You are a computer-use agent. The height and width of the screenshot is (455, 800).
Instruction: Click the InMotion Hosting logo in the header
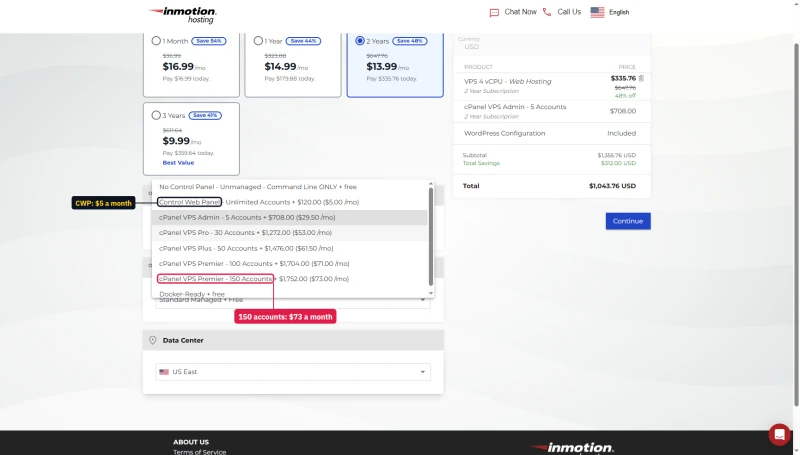click(182, 15)
